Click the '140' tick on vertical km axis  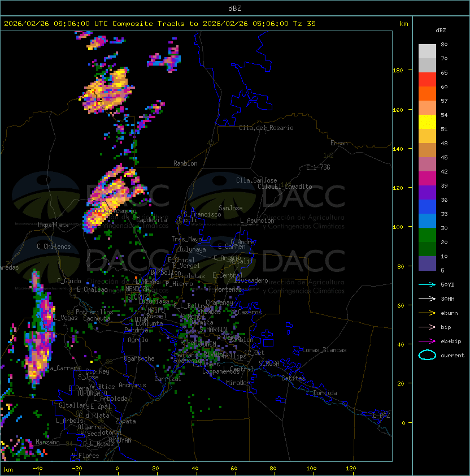coord(398,149)
